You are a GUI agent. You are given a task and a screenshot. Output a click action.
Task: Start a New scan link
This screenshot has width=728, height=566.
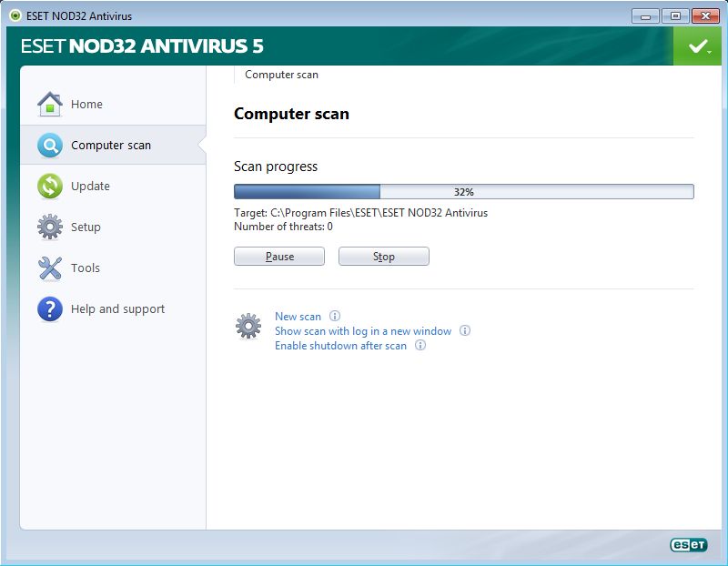pyautogui.click(x=298, y=316)
